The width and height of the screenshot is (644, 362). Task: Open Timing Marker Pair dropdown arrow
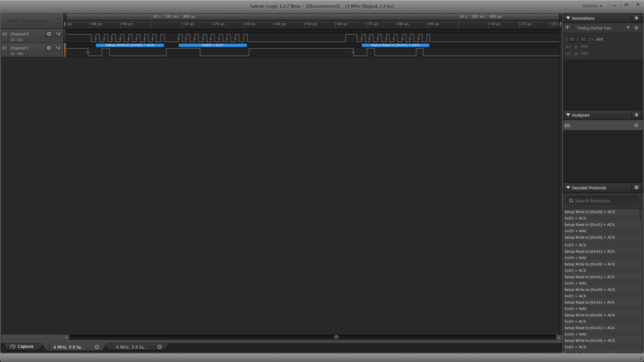pos(628,28)
